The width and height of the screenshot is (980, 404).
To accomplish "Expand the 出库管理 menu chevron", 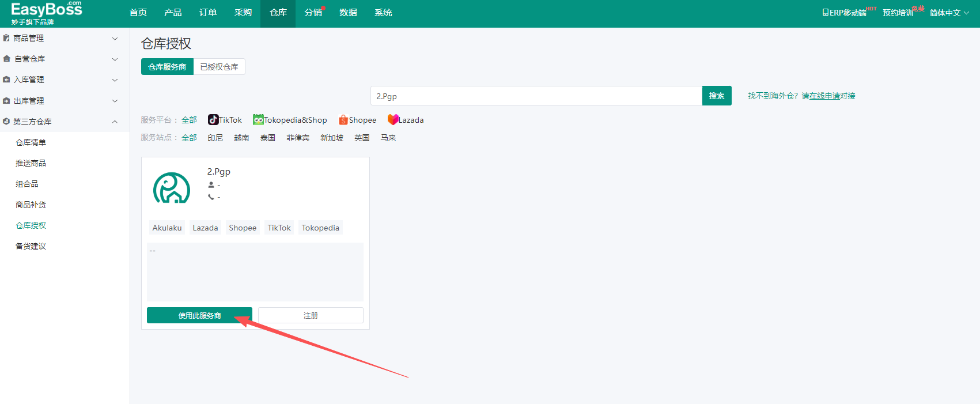I will click(x=115, y=101).
